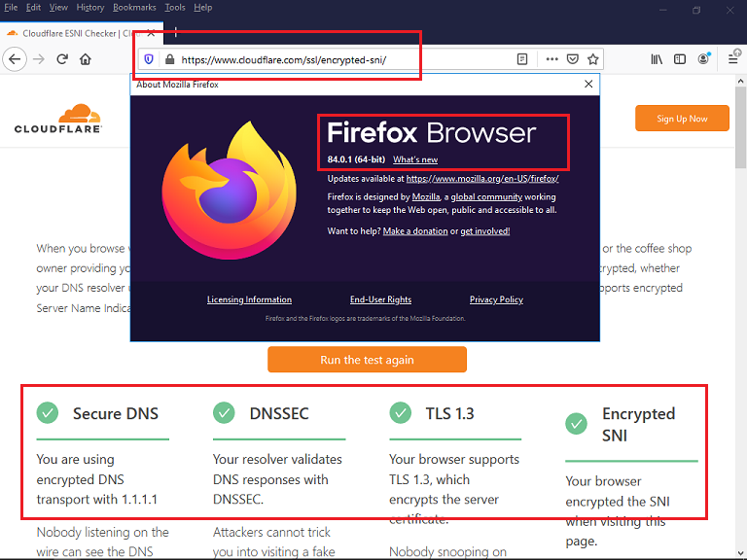This screenshot has height=560, width=747.
Task: Reload the current page
Action: 62,59
